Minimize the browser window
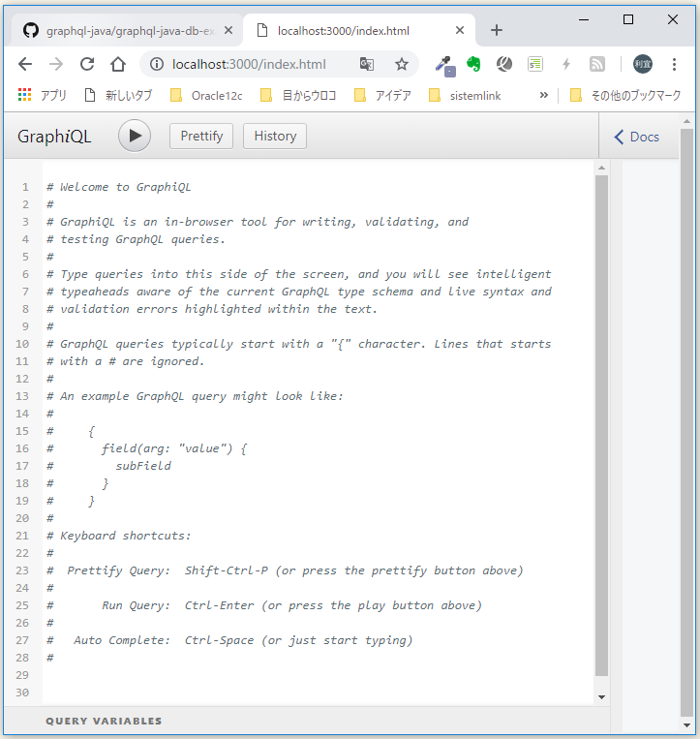The height and width of the screenshot is (739, 700). pos(584,19)
